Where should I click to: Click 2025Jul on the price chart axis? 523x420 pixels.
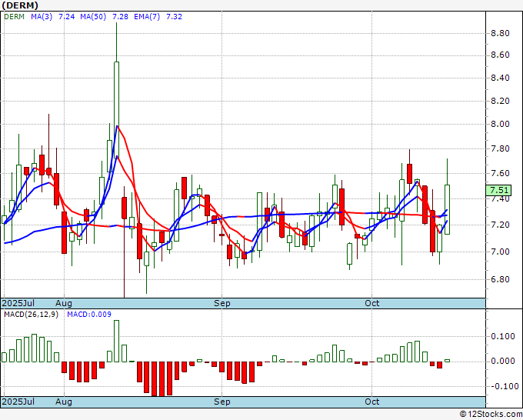(x=18, y=303)
